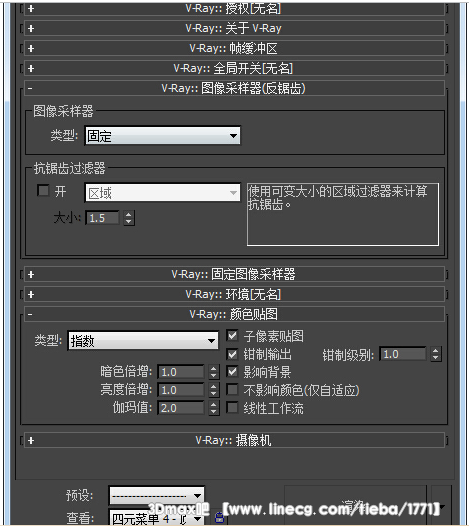Expand the V-Ray 摄像机 rollout

[234, 440]
